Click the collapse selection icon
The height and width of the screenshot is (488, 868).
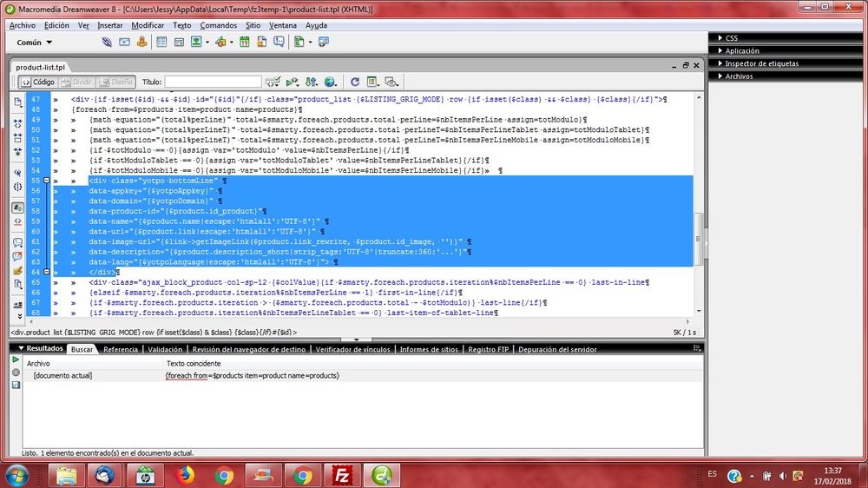tap(17, 137)
